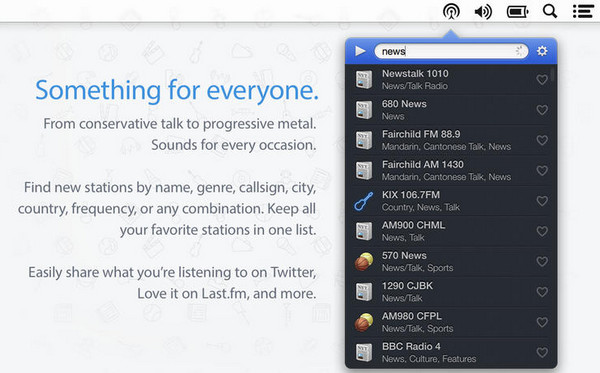Select the BBC Radio 4 station name
The height and width of the screenshot is (373, 600).
click(x=411, y=346)
